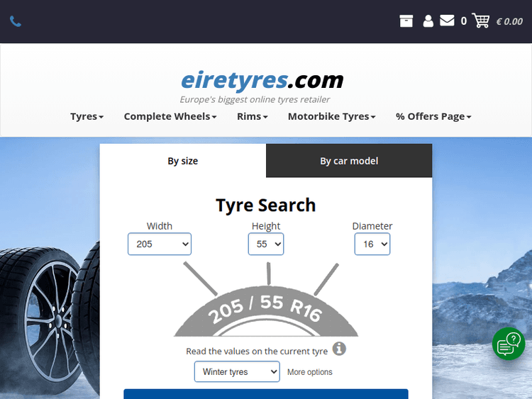Image resolution: width=532 pixels, height=399 pixels.
Task: Click 'Read the values on the current tyre' text
Action: (x=257, y=352)
